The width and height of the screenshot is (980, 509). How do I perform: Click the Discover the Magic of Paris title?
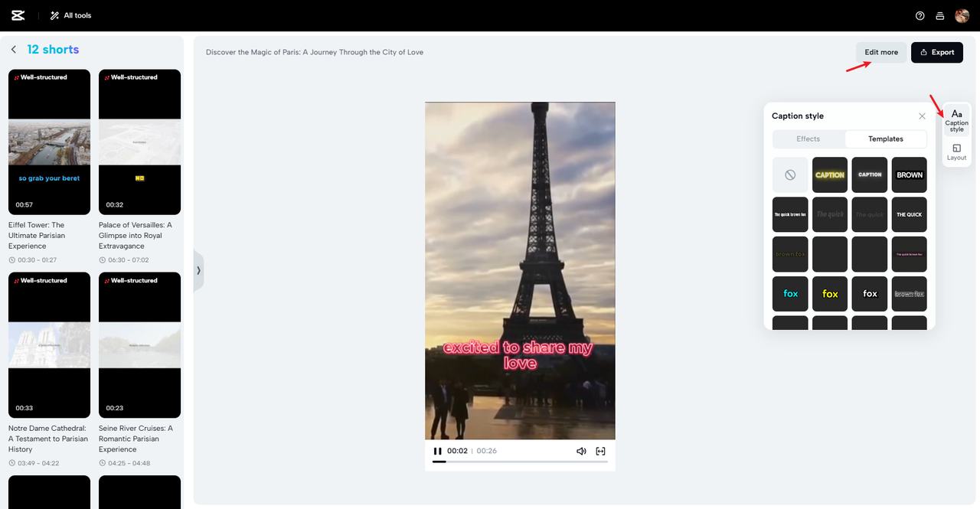click(315, 52)
